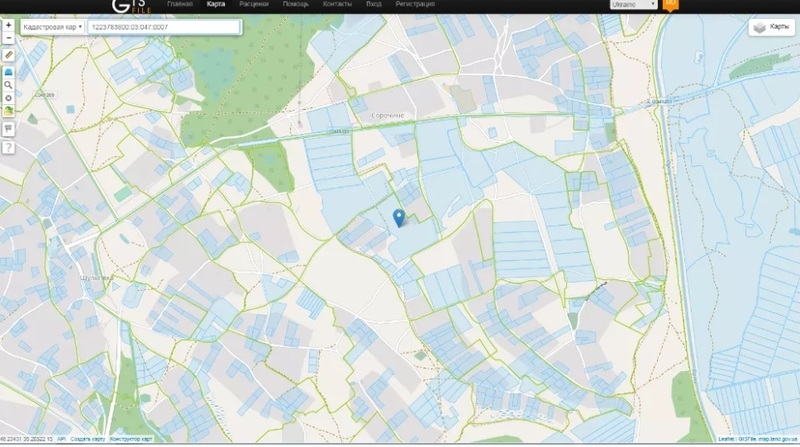Click the comment speech bubble icon
Viewport: 800px width, 447px height.
tap(8, 129)
